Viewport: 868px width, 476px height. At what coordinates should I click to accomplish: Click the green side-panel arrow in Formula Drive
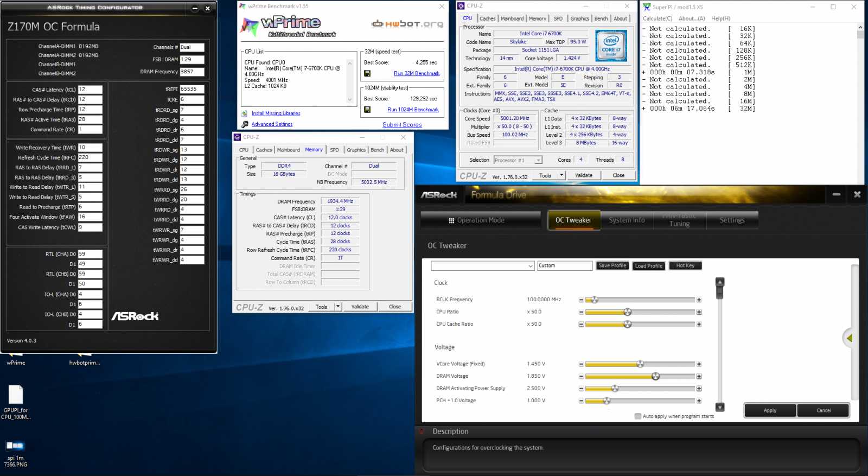(x=850, y=338)
